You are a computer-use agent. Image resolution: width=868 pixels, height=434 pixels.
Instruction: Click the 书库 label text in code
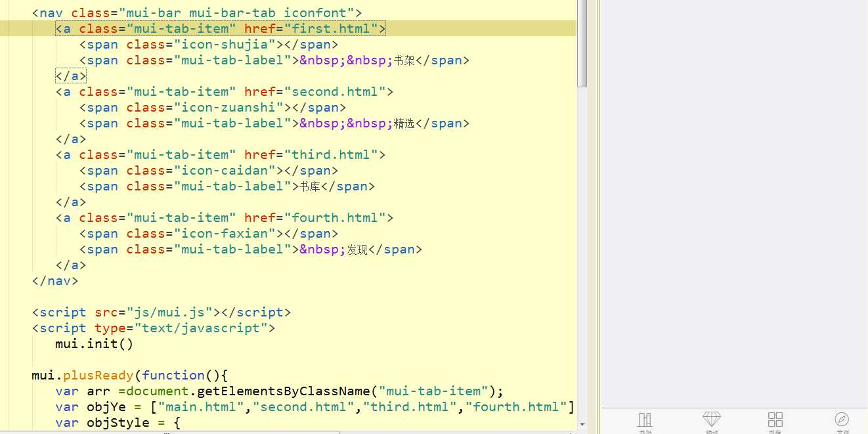[310, 186]
